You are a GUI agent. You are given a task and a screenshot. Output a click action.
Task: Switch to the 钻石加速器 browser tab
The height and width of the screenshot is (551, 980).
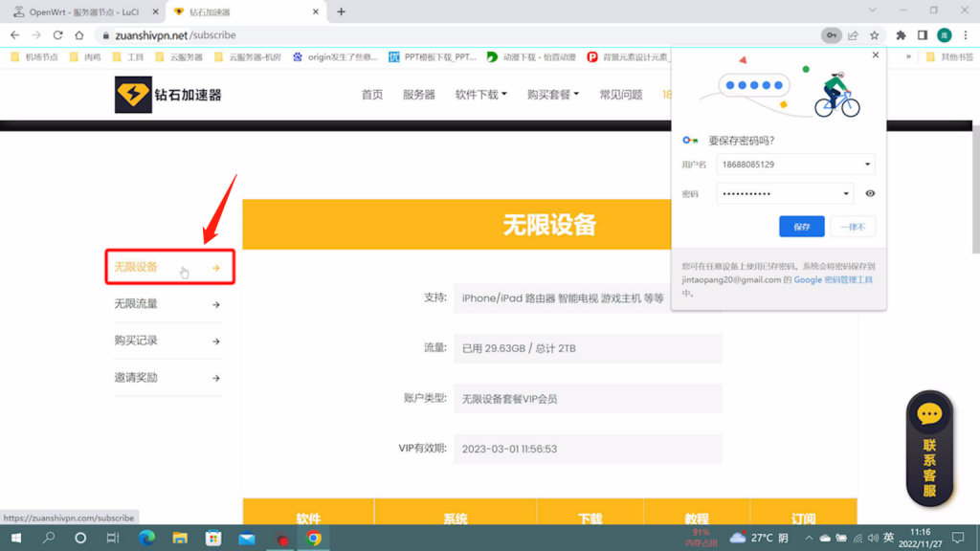click(244, 11)
